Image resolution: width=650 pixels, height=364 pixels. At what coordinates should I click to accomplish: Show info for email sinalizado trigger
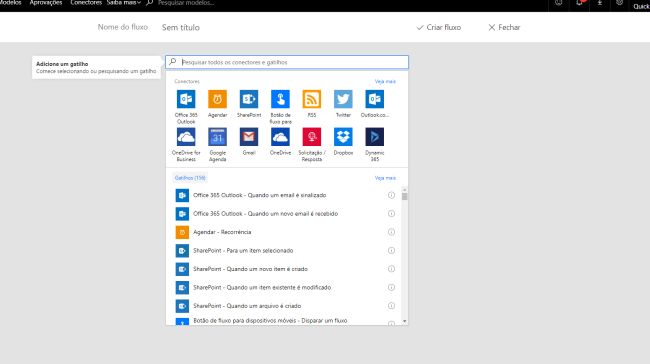coord(391,195)
